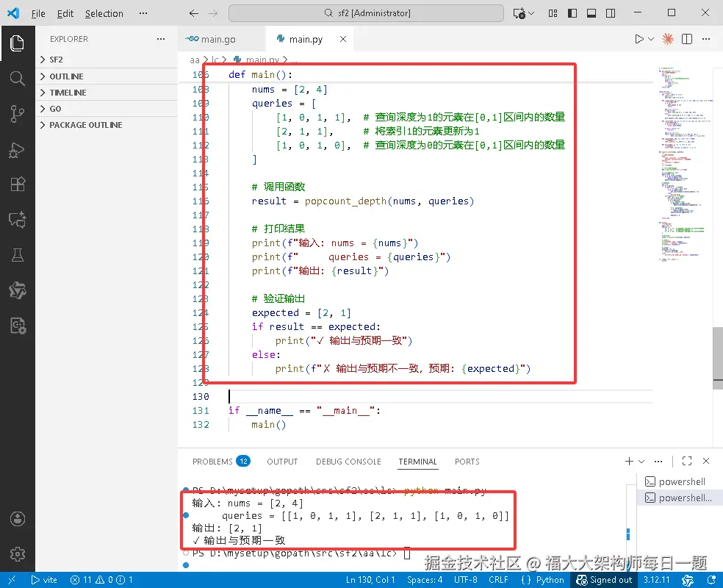
Task: Click the sf2 command center search box
Action: 366,13
